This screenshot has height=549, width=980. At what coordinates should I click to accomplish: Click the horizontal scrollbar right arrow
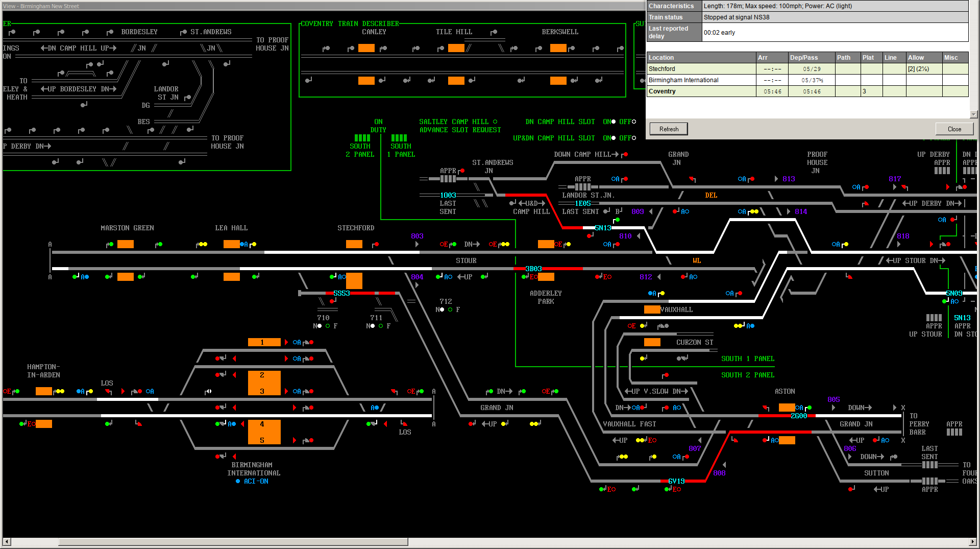973,542
